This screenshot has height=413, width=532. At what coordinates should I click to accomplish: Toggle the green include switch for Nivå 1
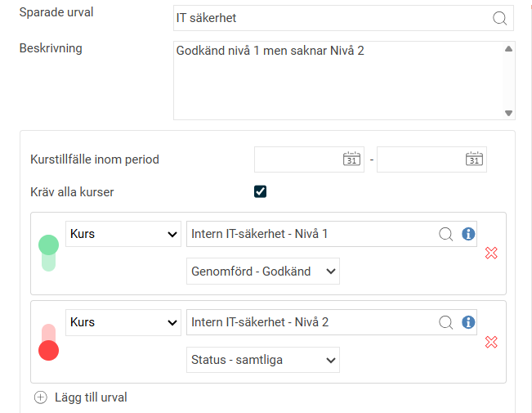48,253
